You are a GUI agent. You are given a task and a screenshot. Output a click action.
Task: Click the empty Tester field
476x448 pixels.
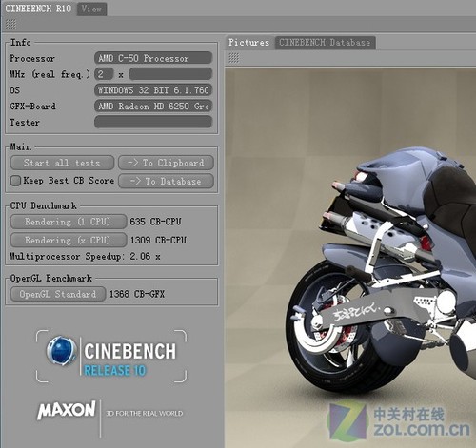click(x=153, y=122)
